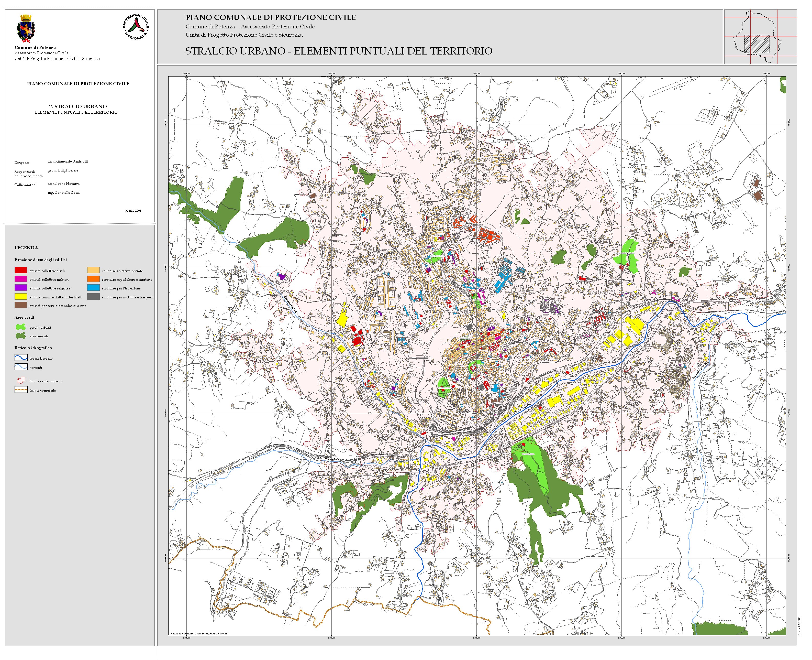Viewport: 812px width, 660px height.
Task: Click the purple attività collettive religiose swatch
Action: [20, 288]
